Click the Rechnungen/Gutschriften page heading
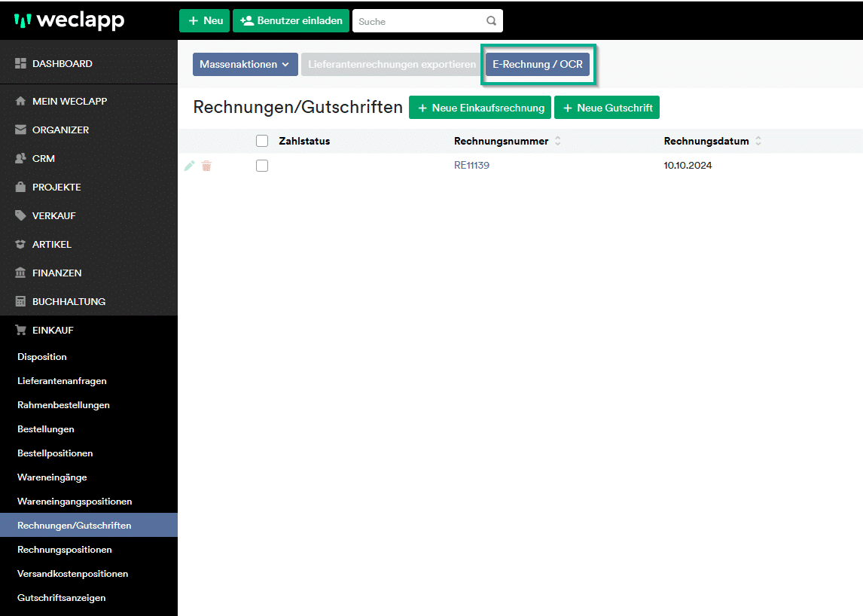 pyautogui.click(x=297, y=107)
